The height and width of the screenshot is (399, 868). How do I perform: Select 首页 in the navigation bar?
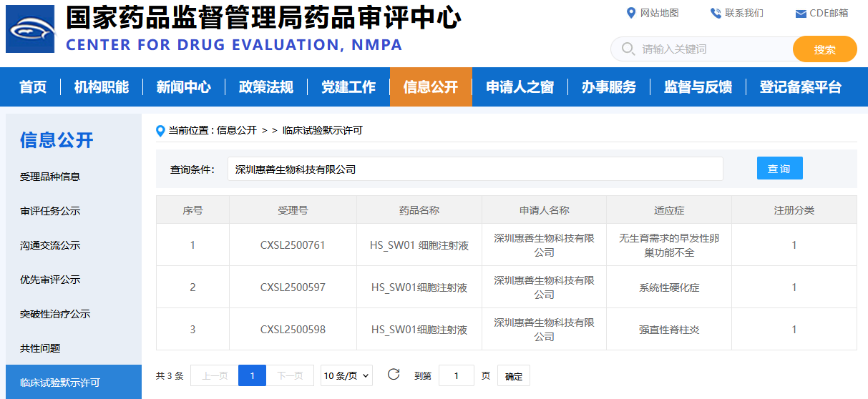tap(33, 87)
